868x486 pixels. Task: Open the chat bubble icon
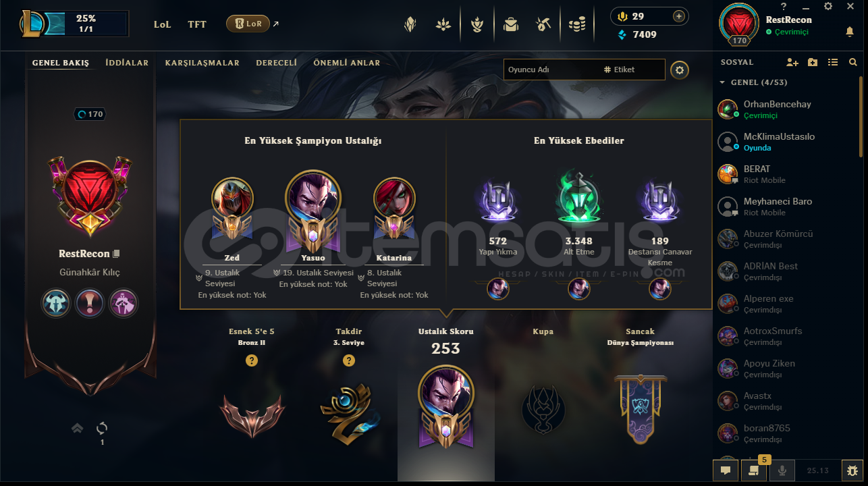tap(725, 470)
